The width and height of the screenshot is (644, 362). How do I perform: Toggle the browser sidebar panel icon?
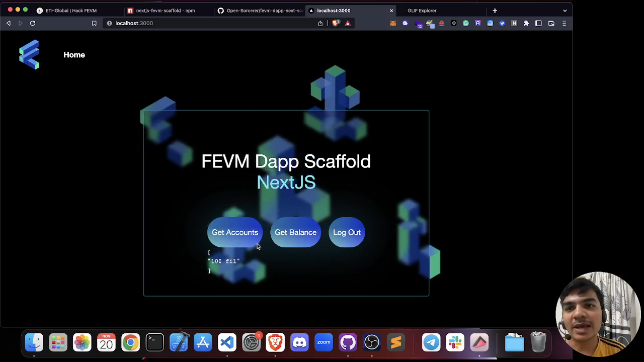538,23
